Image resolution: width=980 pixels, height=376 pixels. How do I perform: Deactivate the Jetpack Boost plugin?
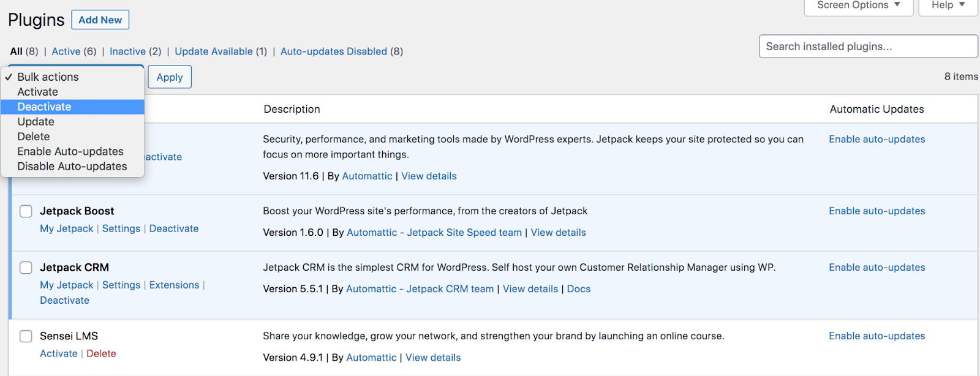[x=174, y=228]
